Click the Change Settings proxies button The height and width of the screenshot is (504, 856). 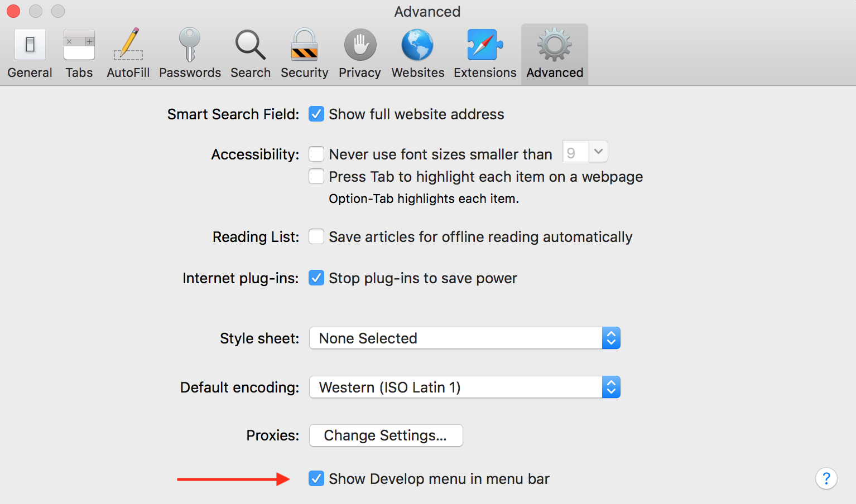pos(386,435)
